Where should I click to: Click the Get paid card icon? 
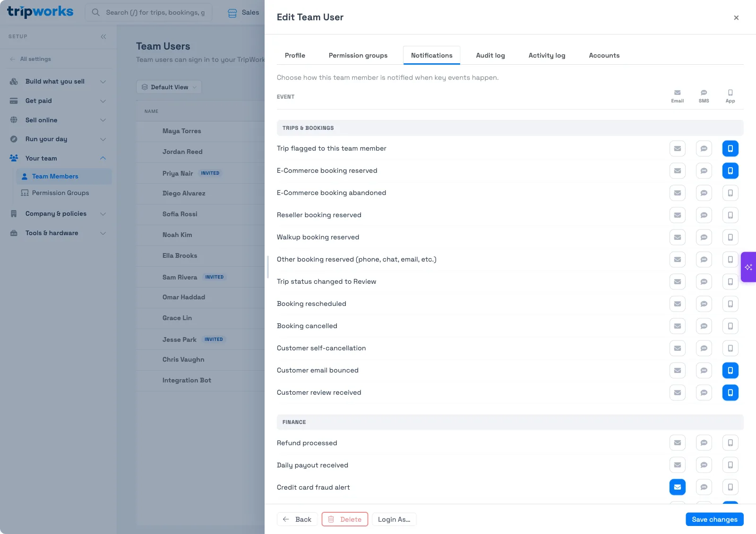click(14, 101)
